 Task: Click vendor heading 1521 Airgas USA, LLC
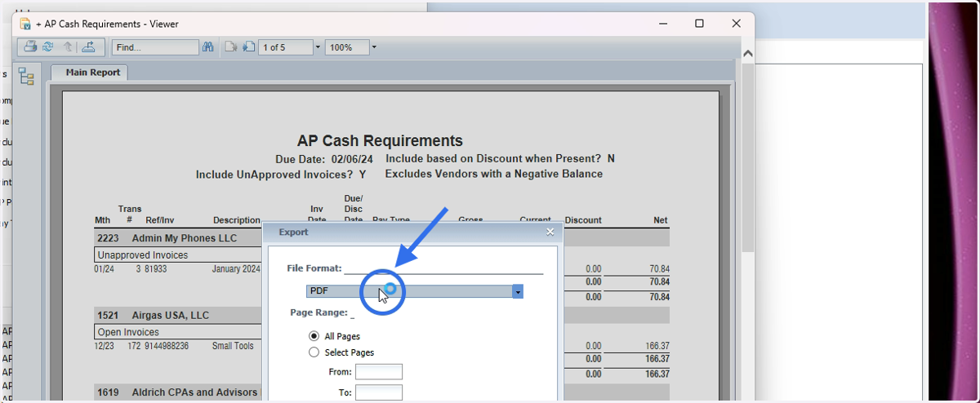coord(154,315)
